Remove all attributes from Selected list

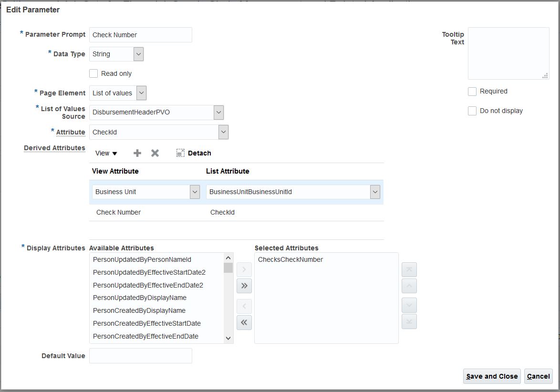(244, 322)
